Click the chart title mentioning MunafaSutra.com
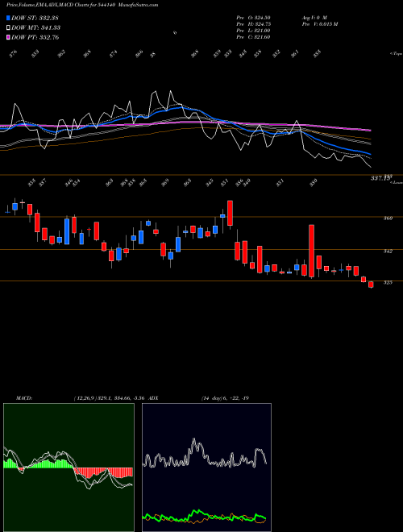Image resolution: width=403 pixels, height=532 pixels. pyautogui.click(x=82, y=5)
